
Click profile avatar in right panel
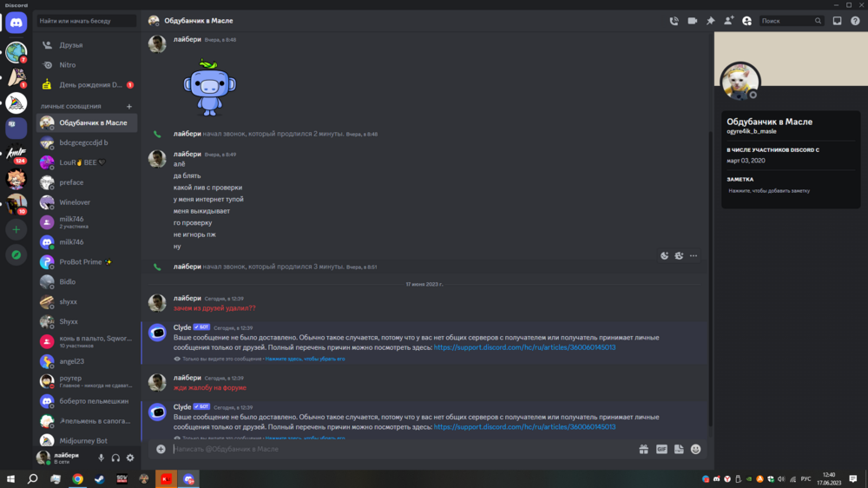(740, 82)
